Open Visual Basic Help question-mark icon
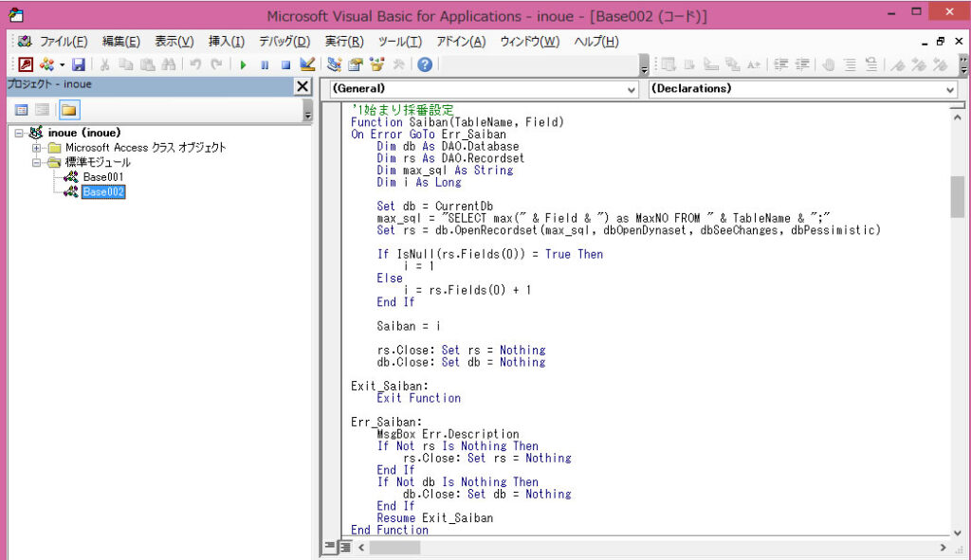The width and height of the screenshot is (971, 560). (425, 64)
